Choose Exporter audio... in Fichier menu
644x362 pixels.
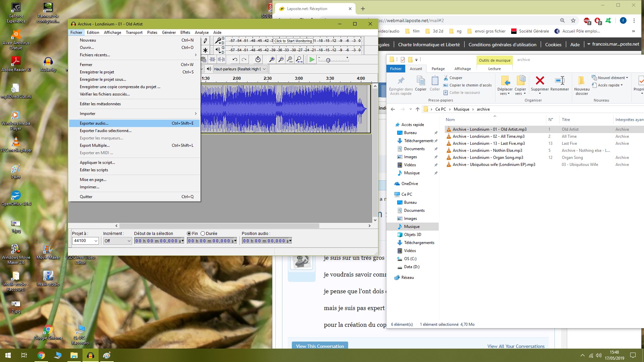[x=94, y=123]
